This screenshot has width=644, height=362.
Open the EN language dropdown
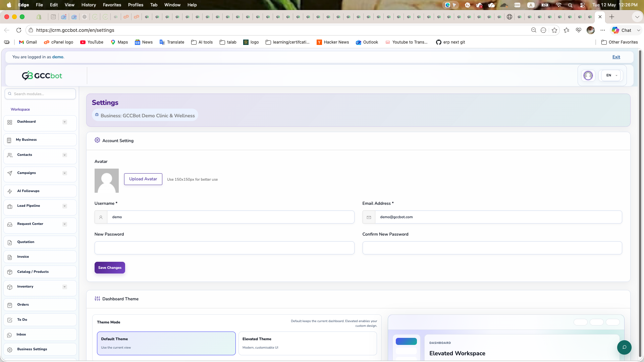pyautogui.click(x=611, y=75)
